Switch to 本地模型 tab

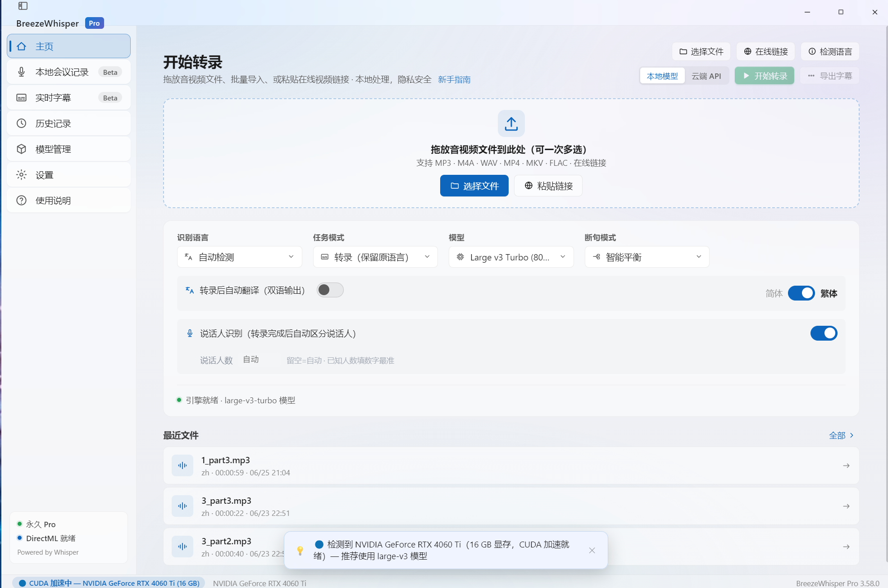[x=662, y=76]
